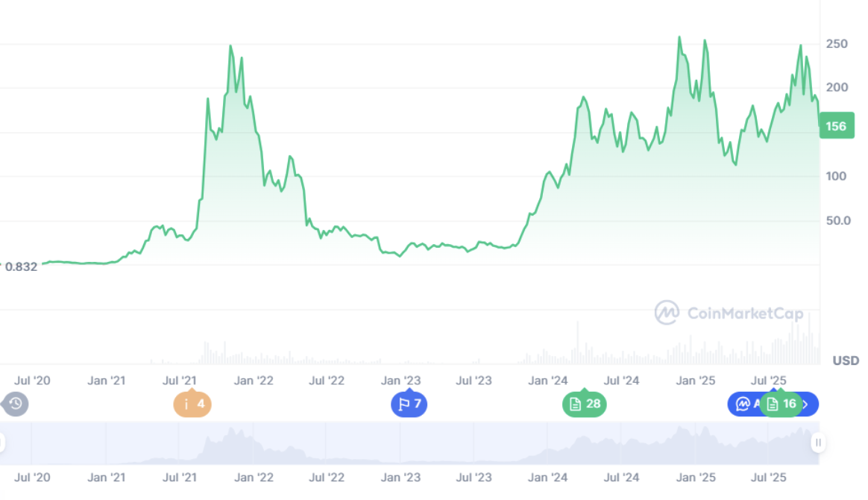
Task: Click the green 156 current price tag
Action: coord(836,126)
